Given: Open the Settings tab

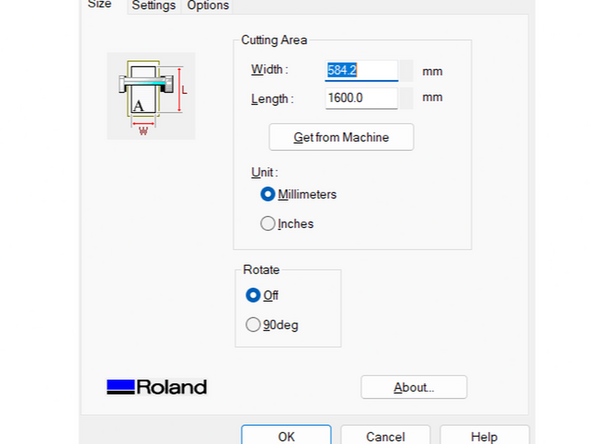Looking at the screenshot, I should pyautogui.click(x=154, y=6).
